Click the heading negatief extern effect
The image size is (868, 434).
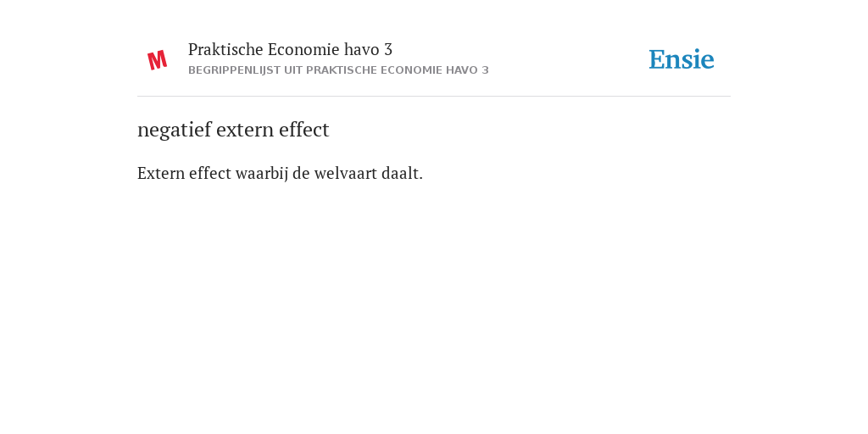[x=233, y=130]
